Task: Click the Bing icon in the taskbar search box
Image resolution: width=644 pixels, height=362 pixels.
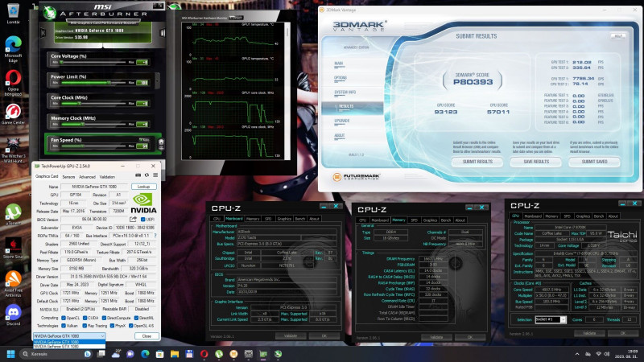Action: pyautogui.click(x=88, y=354)
